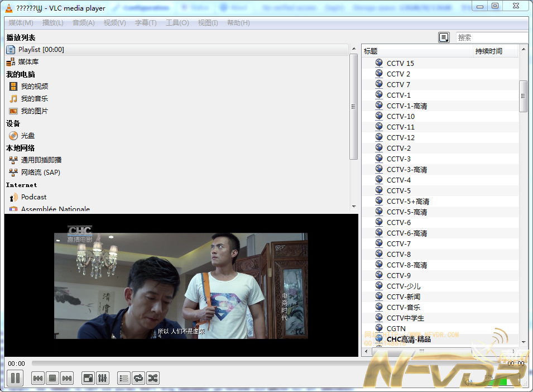Toggle random shuffle playback

(153, 378)
